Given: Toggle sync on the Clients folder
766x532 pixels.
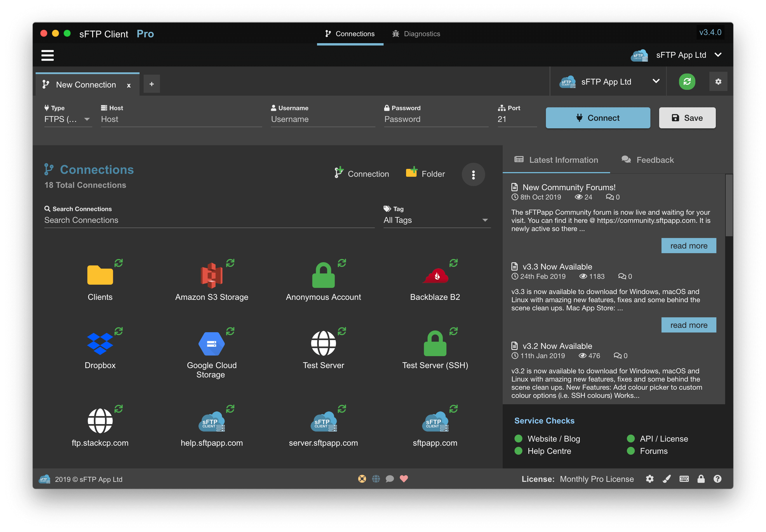Looking at the screenshot, I should click(119, 263).
